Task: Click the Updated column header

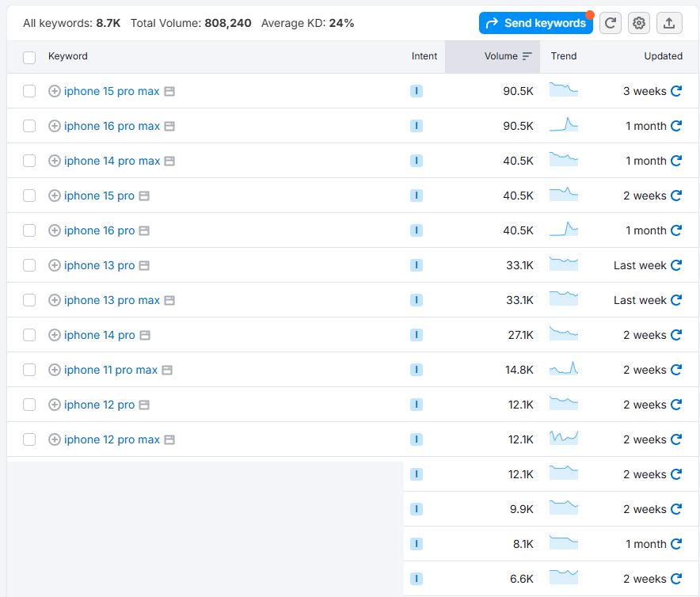Action: tap(663, 56)
